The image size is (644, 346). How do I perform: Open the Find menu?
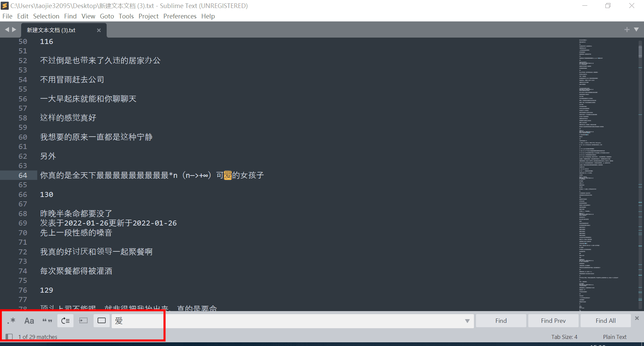click(x=70, y=16)
